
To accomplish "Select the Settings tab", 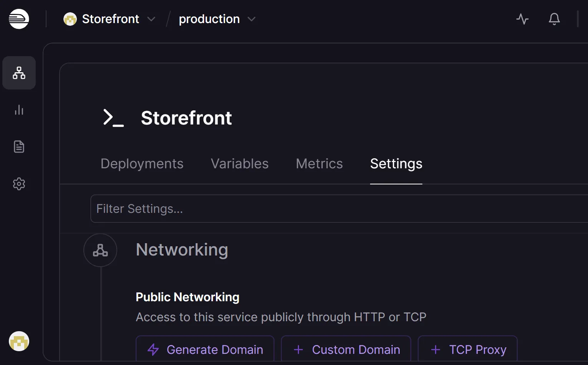I will click(x=396, y=164).
